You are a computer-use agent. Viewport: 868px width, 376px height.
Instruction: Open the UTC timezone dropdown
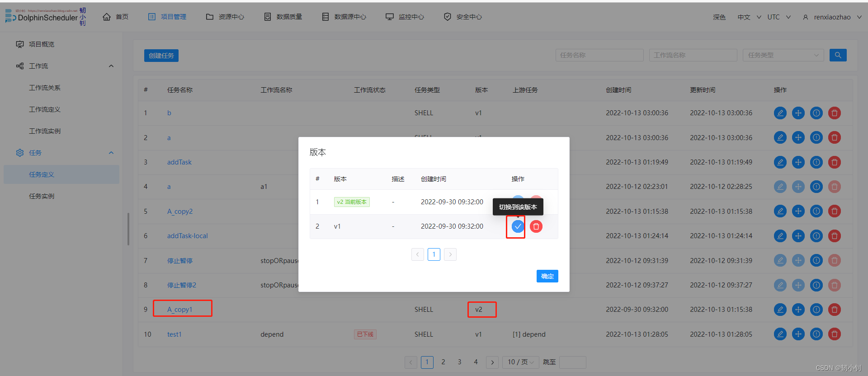click(779, 17)
